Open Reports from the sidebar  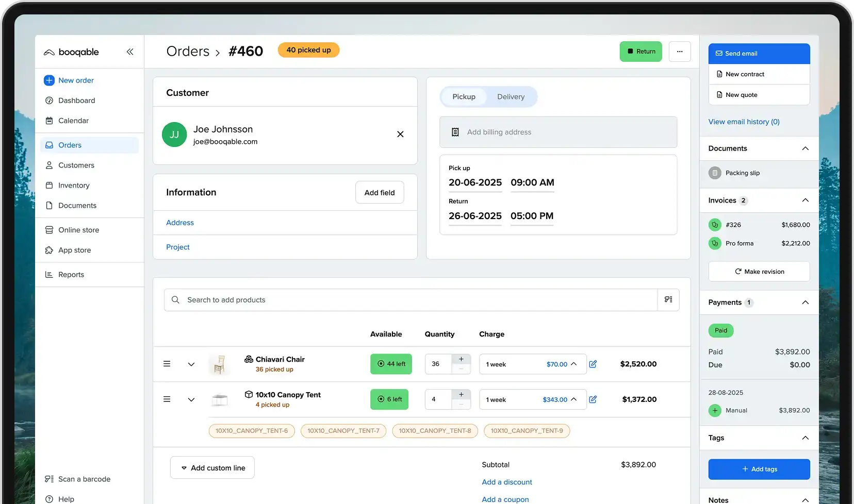coord(71,274)
